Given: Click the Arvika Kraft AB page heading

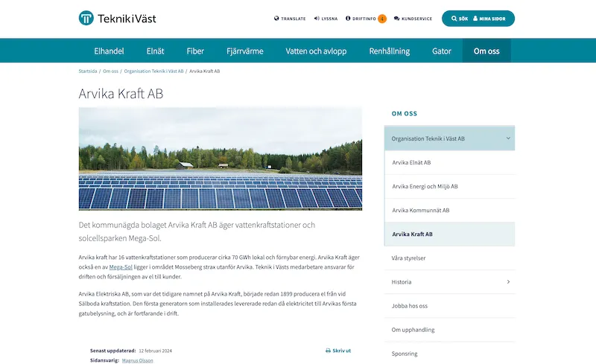Looking at the screenshot, I should pos(121,94).
